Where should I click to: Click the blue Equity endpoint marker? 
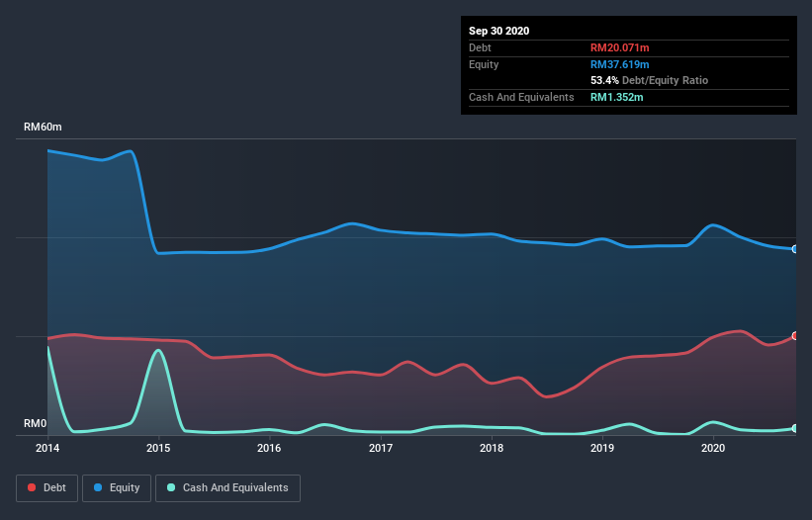point(795,249)
